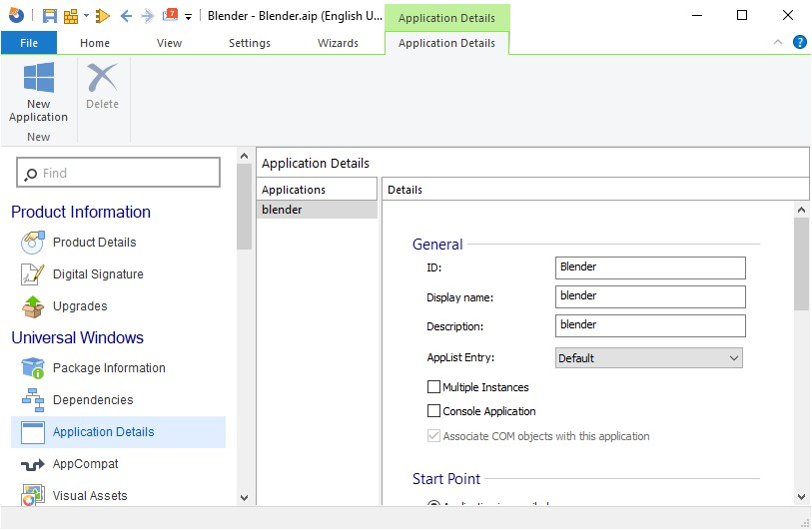Click the Run project icon
Screen dimensions: 812x530
tap(103, 16)
